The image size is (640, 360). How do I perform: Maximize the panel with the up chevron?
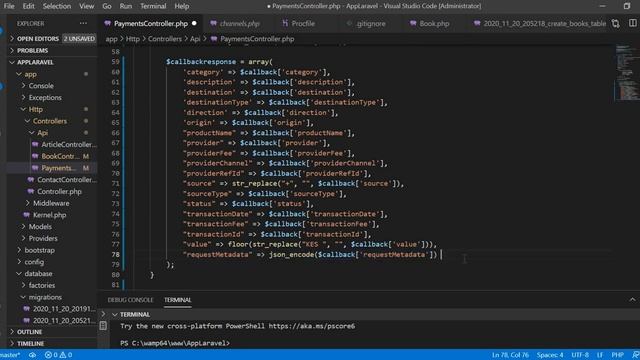pyautogui.click(x=632, y=300)
